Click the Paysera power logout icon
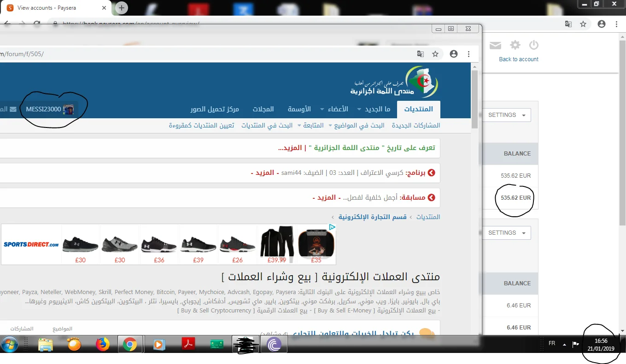The image size is (626, 364). click(x=533, y=45)
